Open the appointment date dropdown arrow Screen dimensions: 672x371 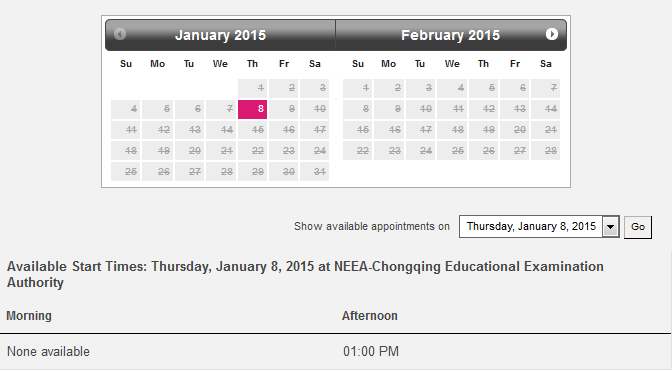pos(610,227)
